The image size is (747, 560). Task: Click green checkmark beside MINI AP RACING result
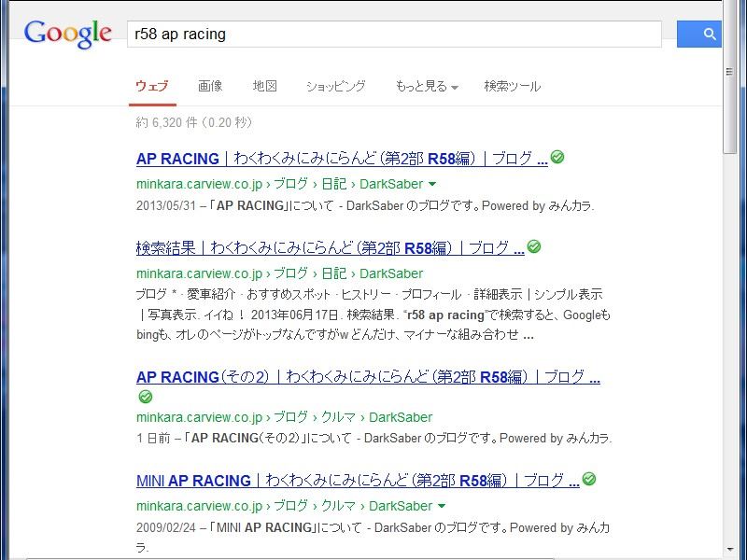[589, 479]
